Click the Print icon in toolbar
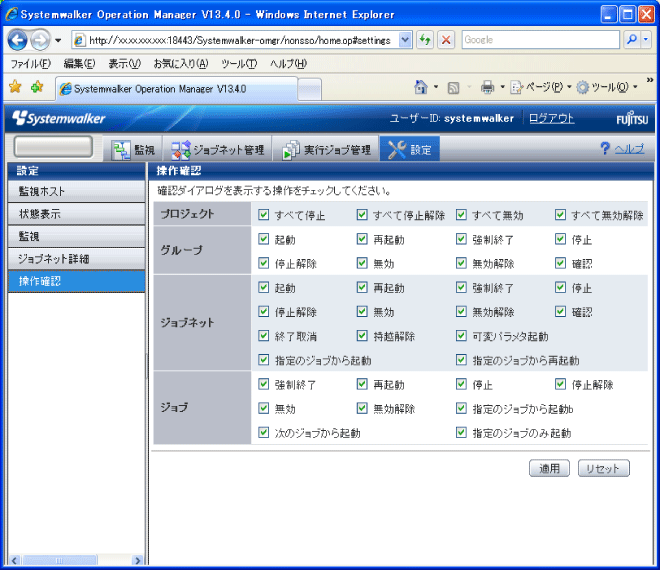This screenshot has height=570, width=660. coord(487,87)
